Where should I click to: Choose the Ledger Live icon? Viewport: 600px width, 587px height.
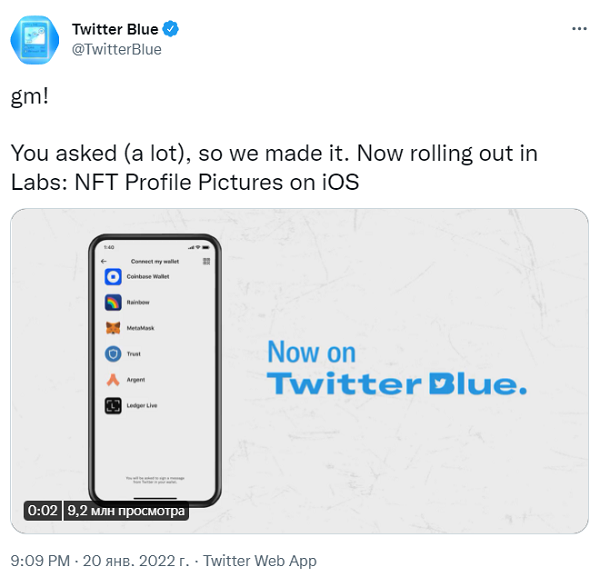tap(113, 406)
